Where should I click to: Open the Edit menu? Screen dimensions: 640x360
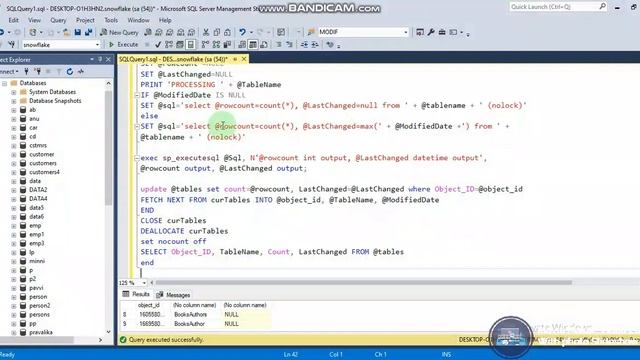tap(13, 20)
